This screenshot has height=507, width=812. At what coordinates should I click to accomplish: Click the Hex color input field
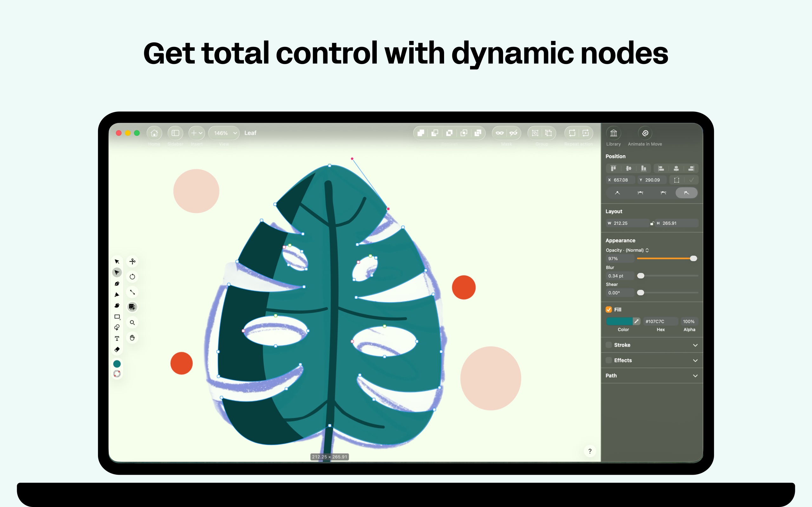[x=660, y=321]
